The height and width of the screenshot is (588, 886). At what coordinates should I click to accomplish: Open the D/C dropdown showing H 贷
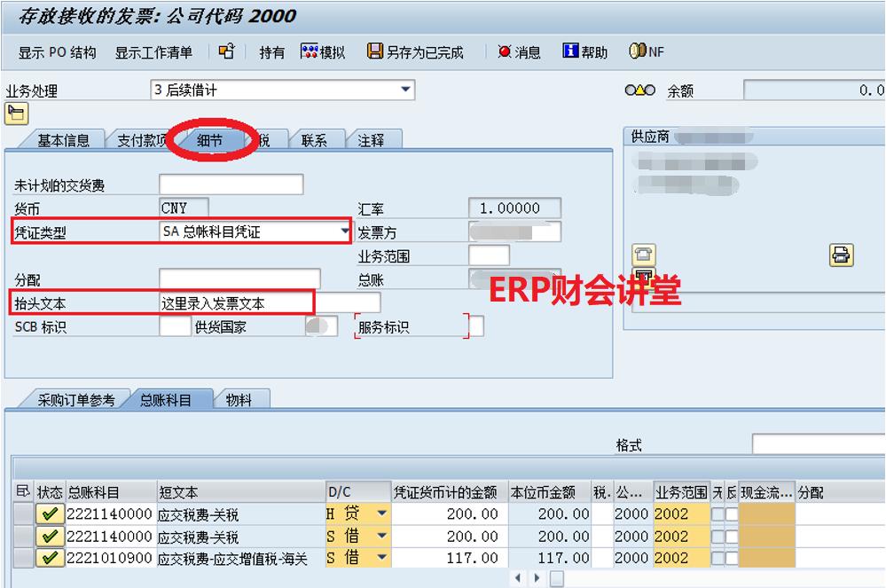click(383, 514)
